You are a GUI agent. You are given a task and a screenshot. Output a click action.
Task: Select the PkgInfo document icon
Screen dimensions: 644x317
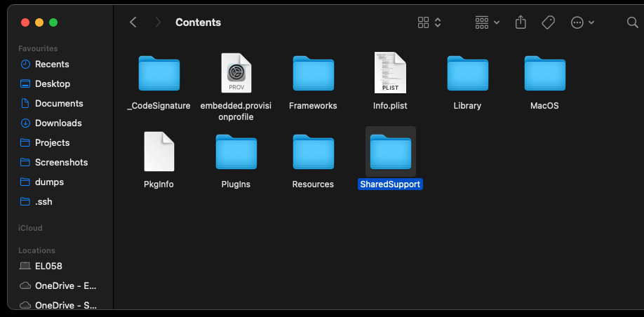coord(159,152)
